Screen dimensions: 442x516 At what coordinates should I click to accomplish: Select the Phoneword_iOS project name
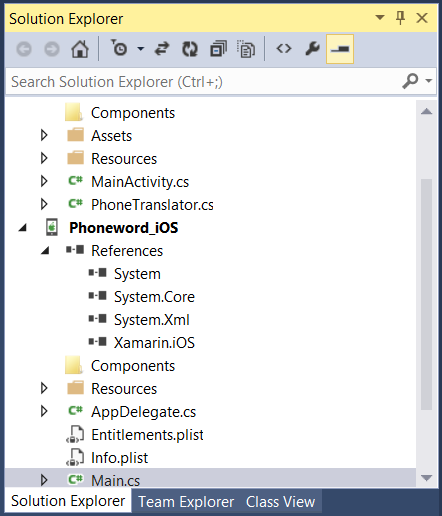(x=124, y=228)
